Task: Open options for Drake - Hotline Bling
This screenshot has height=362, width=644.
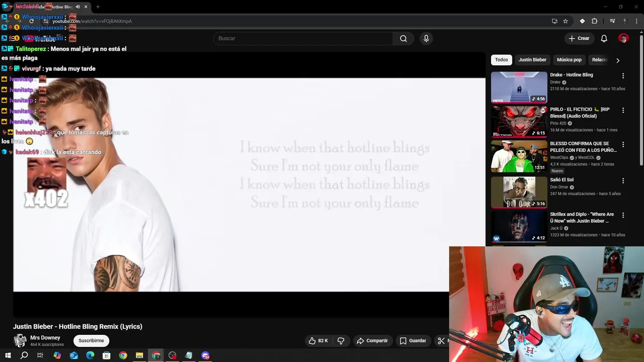Action: pyautogui.click(x=623, y=76)
